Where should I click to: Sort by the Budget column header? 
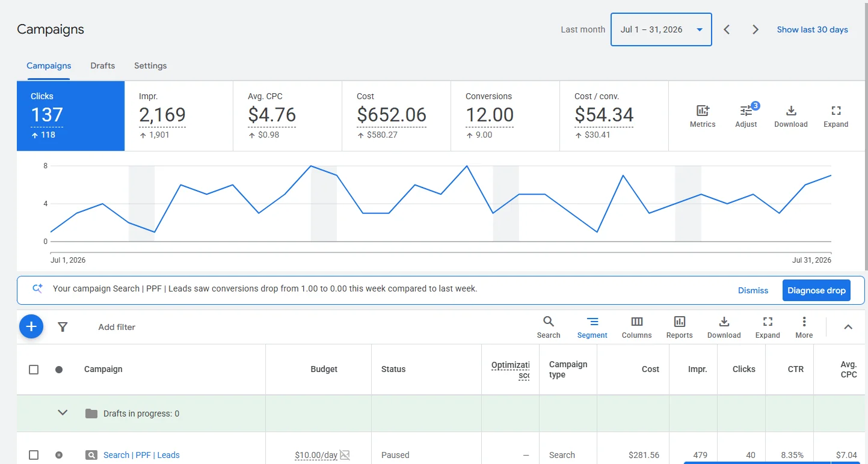[324, 369]
